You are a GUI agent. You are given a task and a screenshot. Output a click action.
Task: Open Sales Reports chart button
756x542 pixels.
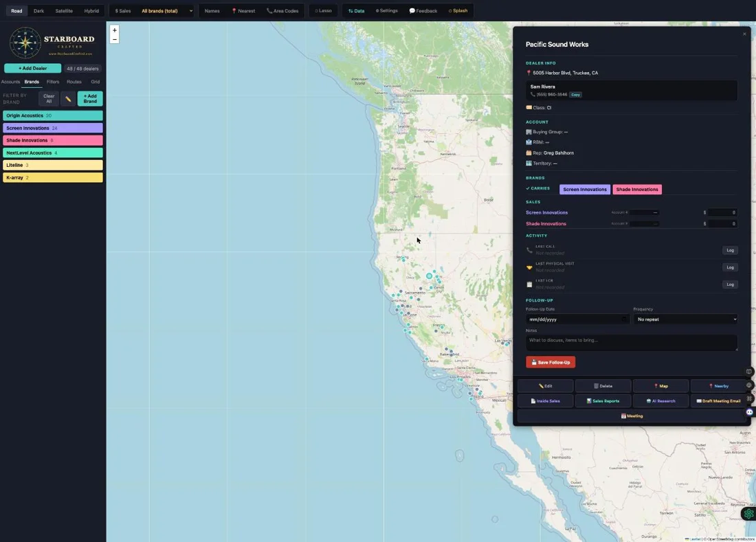pyautogui.click(x=603, y=401)
